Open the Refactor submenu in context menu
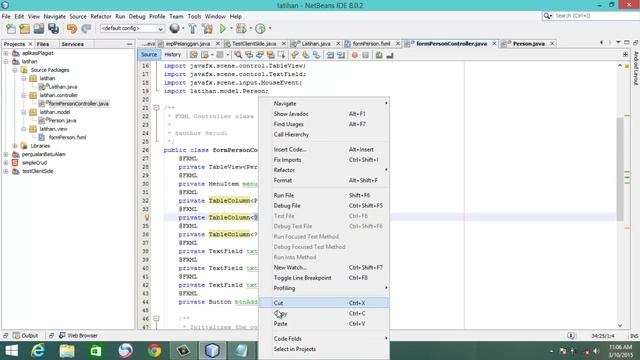The image size is (640, 360). 324,170
